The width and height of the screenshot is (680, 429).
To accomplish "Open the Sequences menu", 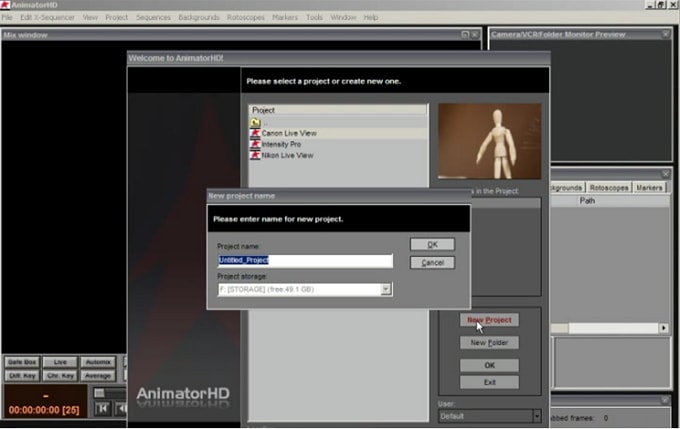I will click(x=153, y=17).
